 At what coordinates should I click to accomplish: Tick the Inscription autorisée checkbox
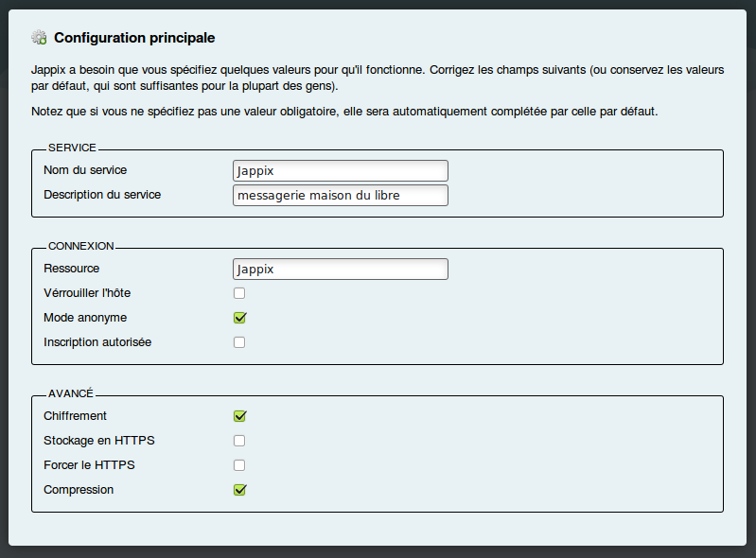[239, 342]
